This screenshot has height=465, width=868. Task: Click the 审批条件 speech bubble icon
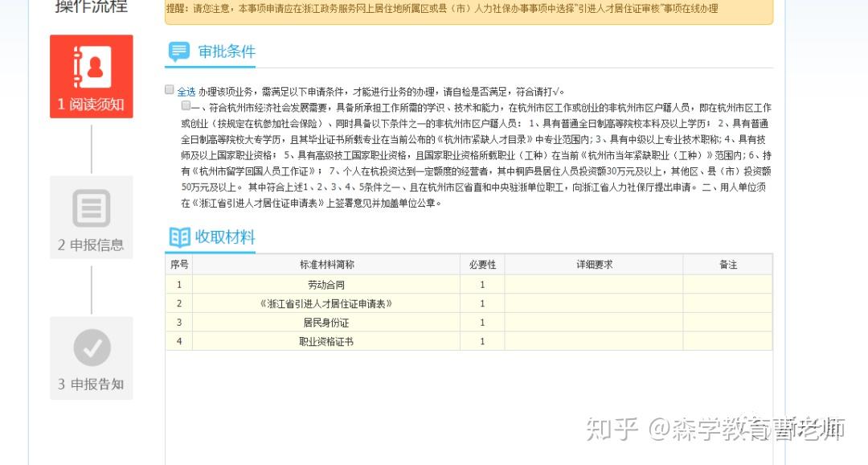(178, 51)
